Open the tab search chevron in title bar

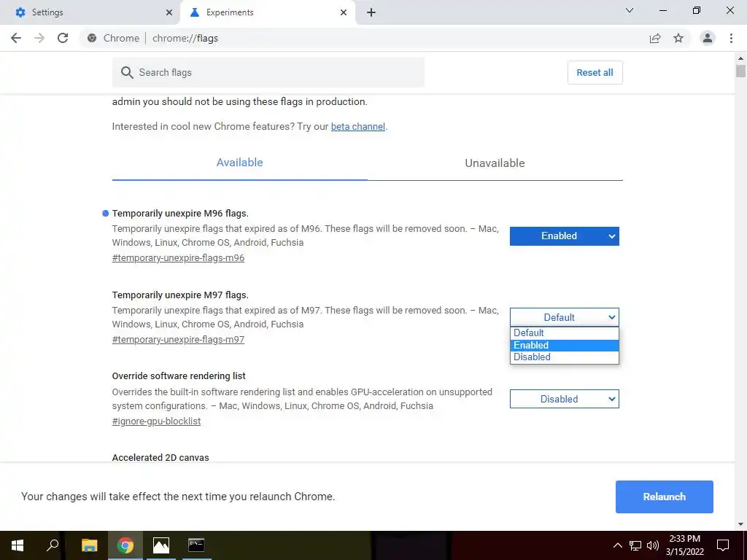pos(630,10)
